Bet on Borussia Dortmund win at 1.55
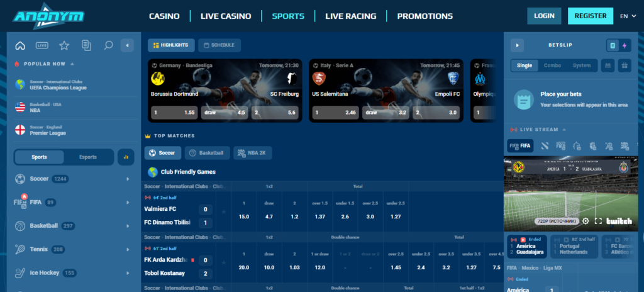 pyautogui.click(x=175, y=112)
